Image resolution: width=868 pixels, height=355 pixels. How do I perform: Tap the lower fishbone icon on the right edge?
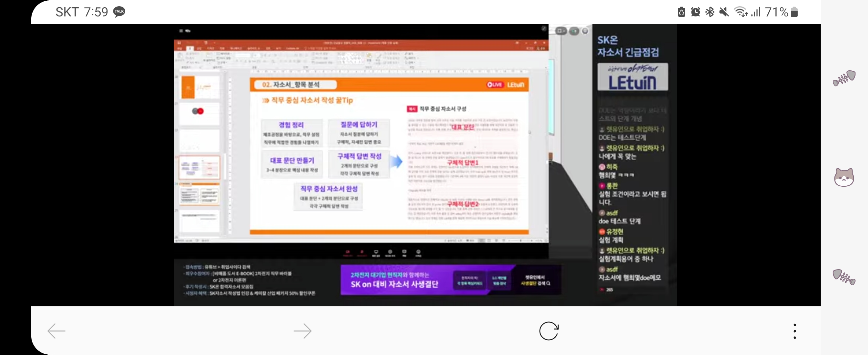tap(844, 277)
